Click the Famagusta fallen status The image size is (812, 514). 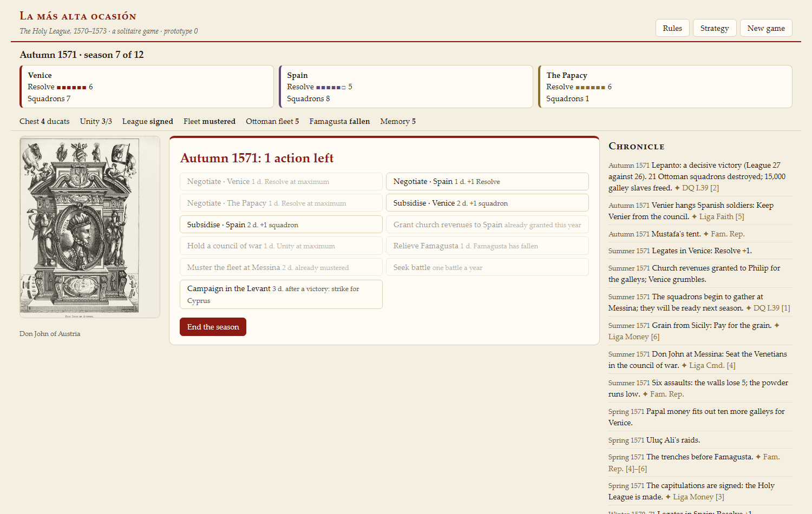[339, 121]
